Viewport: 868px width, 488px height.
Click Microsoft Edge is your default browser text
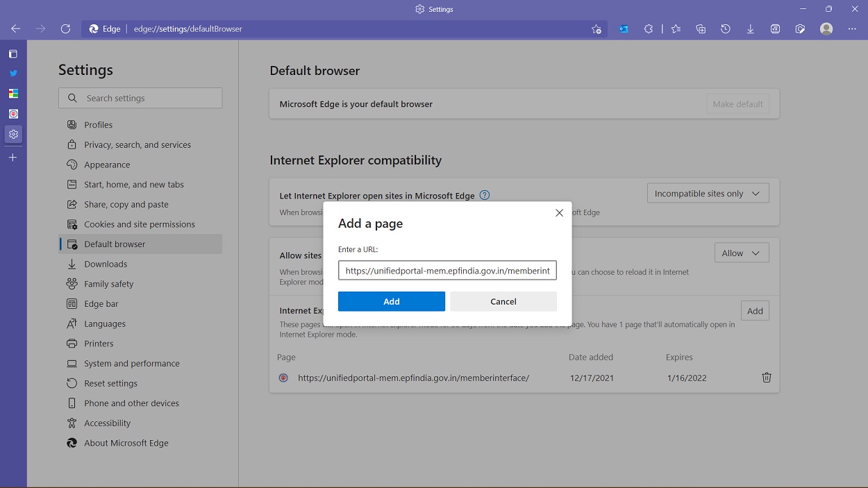coord(356,104)
